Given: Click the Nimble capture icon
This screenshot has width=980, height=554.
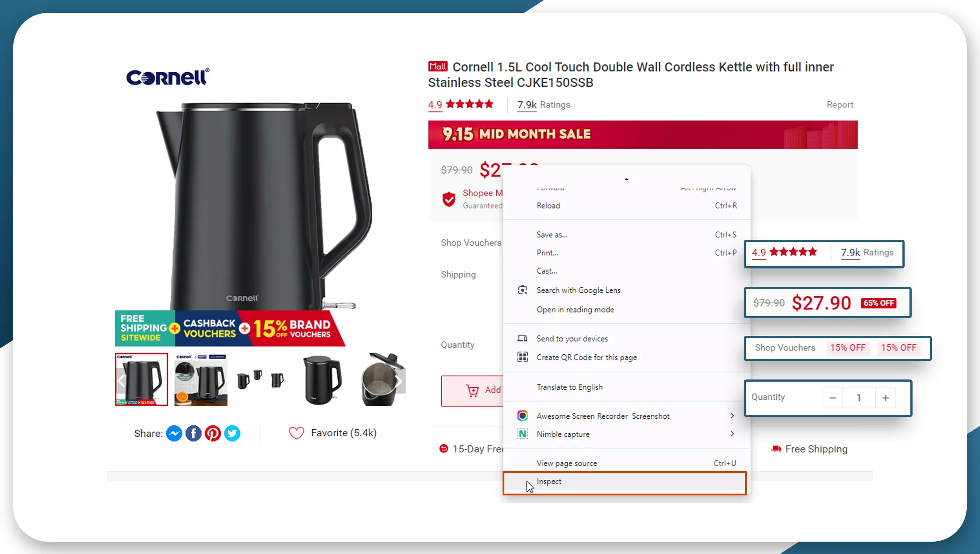Looking at the screenshot, I should point(522,434).
